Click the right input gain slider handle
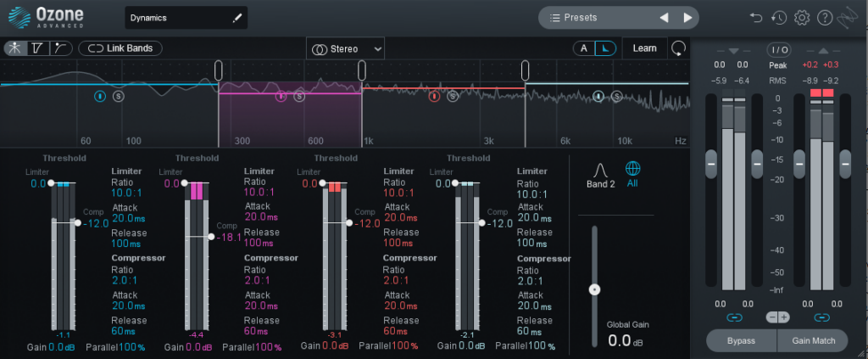868x359 pixels. pos(757,165)
